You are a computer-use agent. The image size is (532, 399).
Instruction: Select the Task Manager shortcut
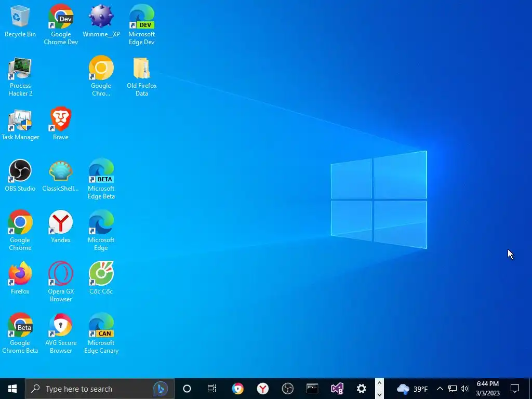(x=20, y=125)
